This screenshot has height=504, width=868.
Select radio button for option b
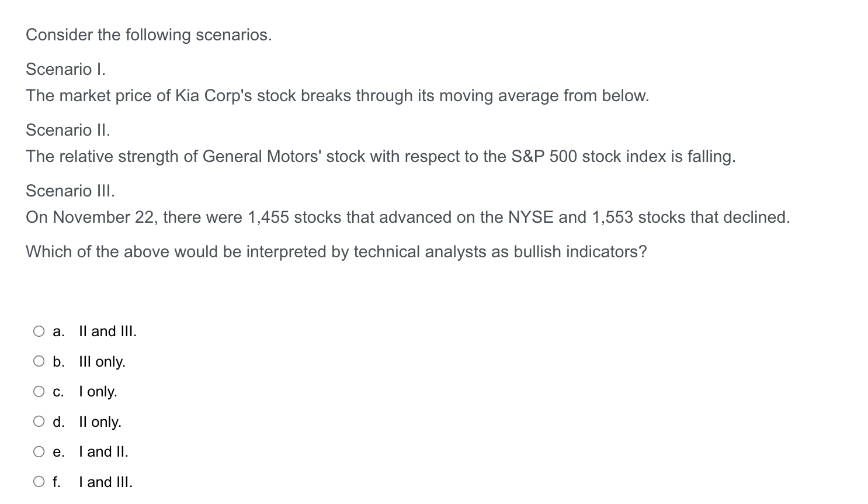click(x=39, y=361)
